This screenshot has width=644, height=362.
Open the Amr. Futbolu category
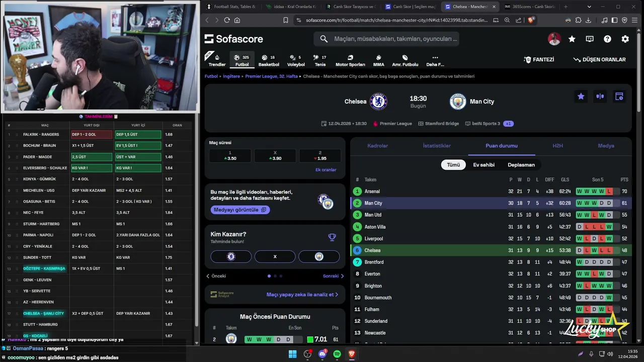coord(405,60)
